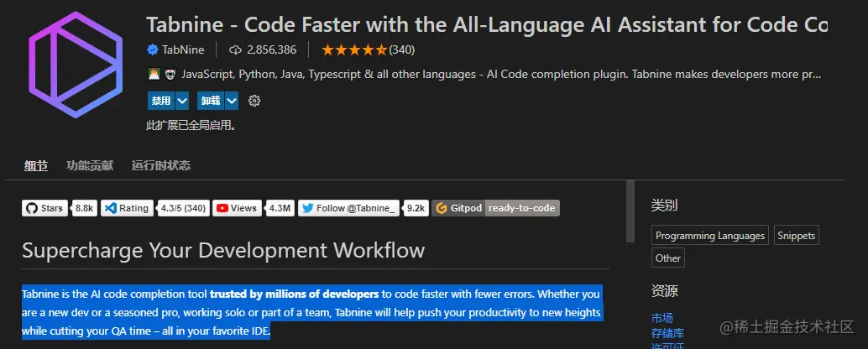Click the star rating (340)
This screenshot has width=868, height=349.
coord(368,50)
